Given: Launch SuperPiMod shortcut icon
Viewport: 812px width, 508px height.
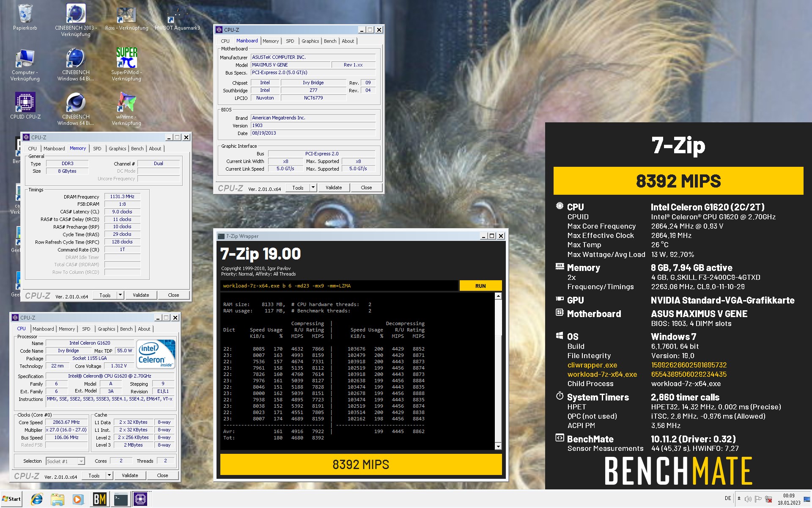Looking at the screenshot, I should coord(126,64).
